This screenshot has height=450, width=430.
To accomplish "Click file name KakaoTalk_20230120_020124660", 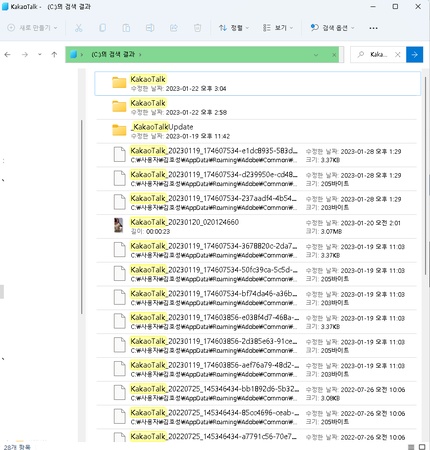I will click(x=184, y=222).
